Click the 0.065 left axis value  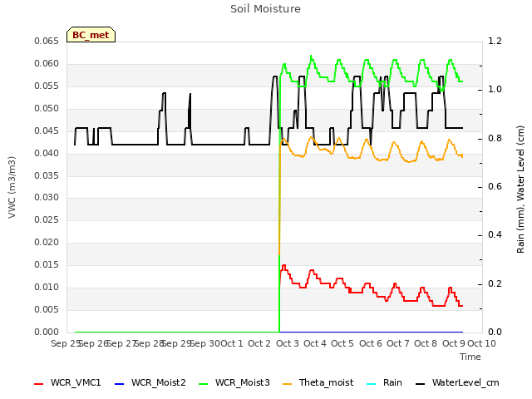[47, 41]
